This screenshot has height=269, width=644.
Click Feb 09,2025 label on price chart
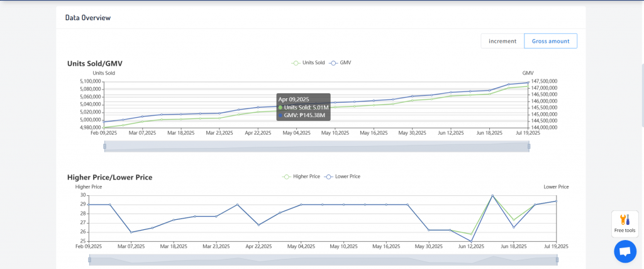(89, 247)
